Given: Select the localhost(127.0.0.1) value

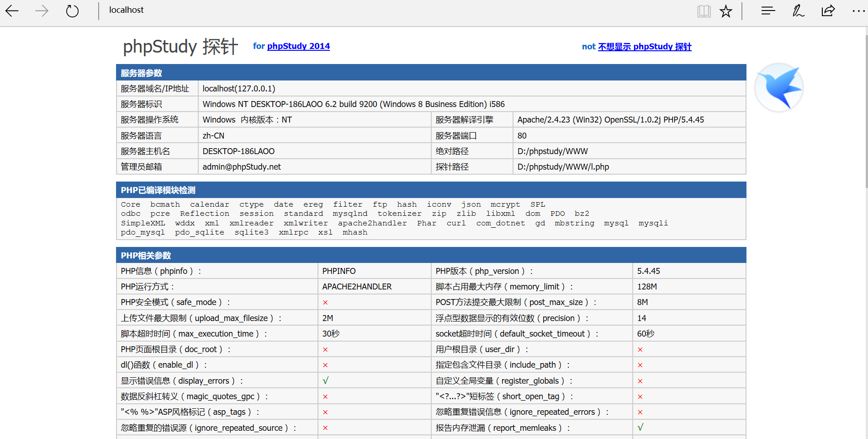Looking at the screenshot, I should [x=239, y=89].
